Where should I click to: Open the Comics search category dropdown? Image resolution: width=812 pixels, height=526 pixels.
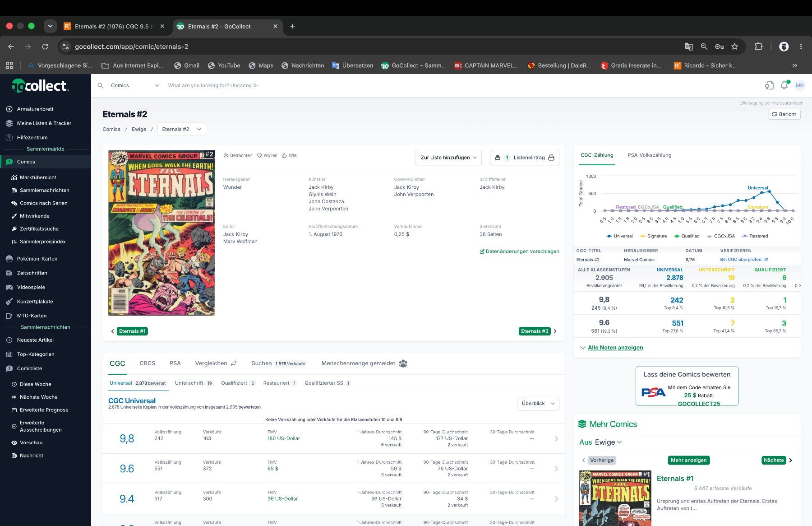point(134,85)
